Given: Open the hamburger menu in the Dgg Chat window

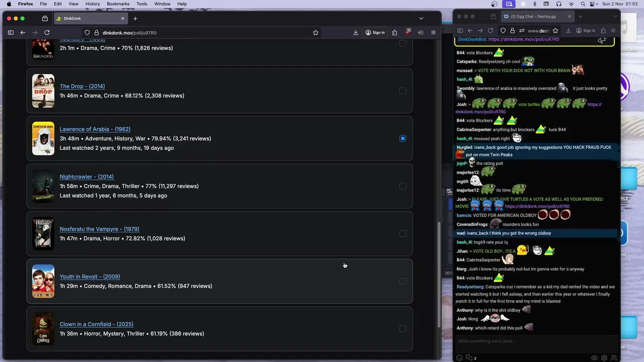Looking at the screenshot, I should [x=613, y=31].
